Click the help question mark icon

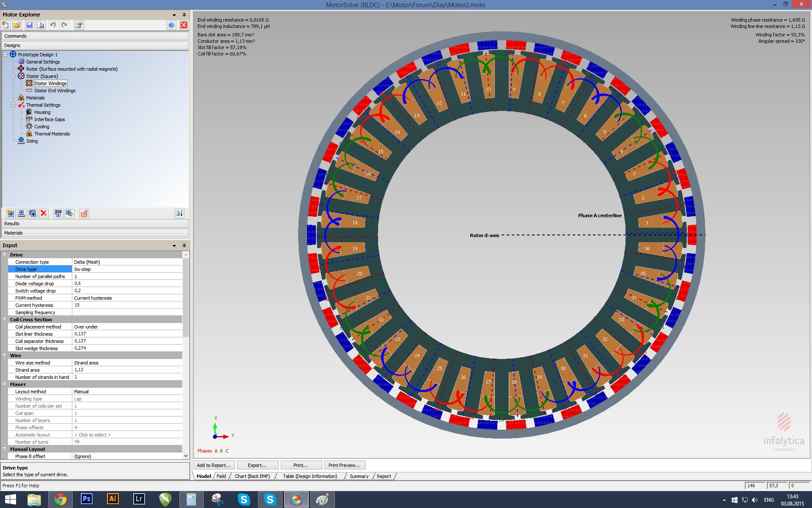171,25
